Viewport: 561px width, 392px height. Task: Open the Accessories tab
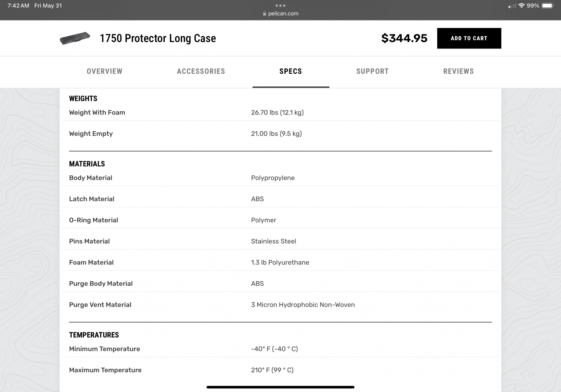point(201,71)
